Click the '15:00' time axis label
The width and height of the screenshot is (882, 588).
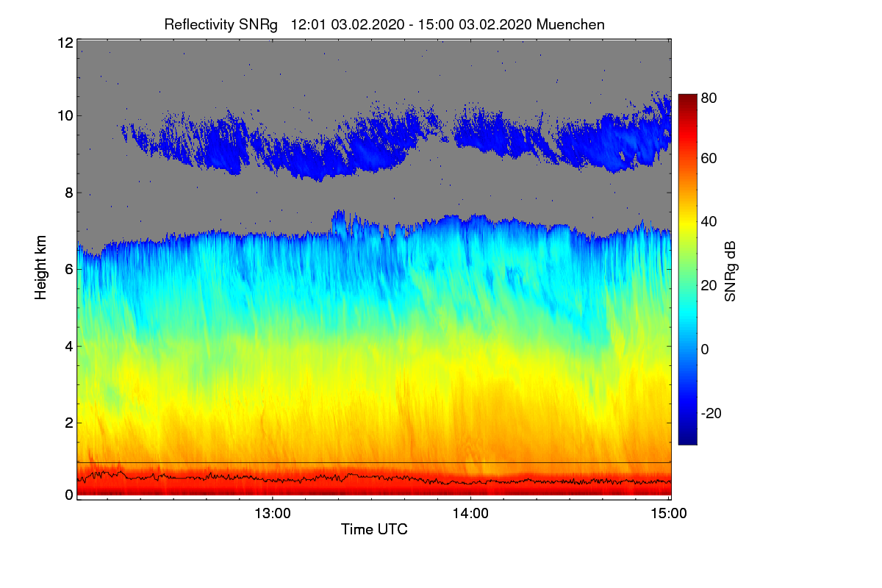point(669,514)
